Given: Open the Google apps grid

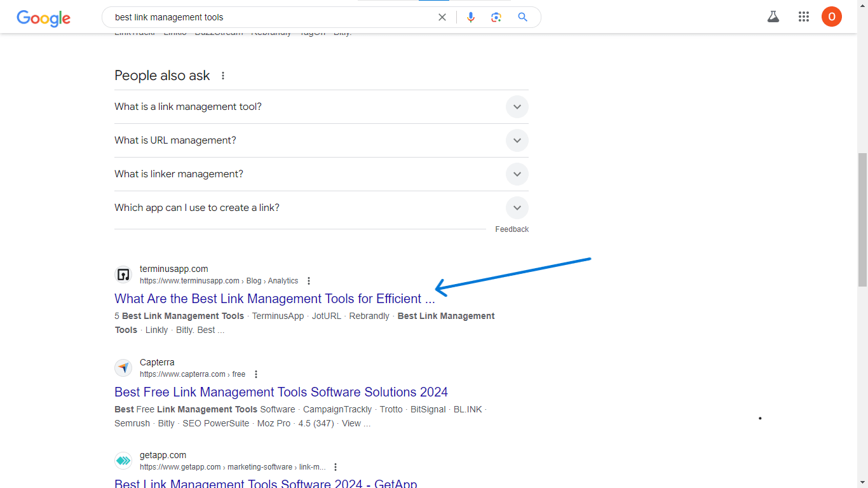Looking at the screenshot, I should (804, 17).
